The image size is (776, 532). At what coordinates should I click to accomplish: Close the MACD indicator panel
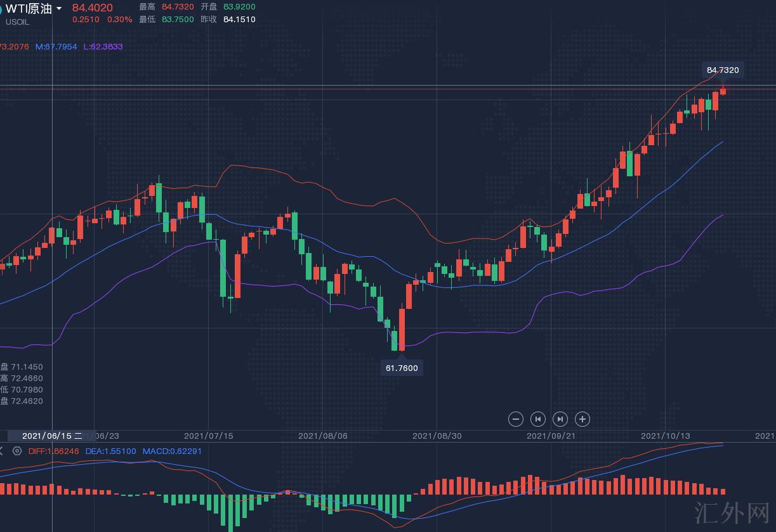(2, 451)
